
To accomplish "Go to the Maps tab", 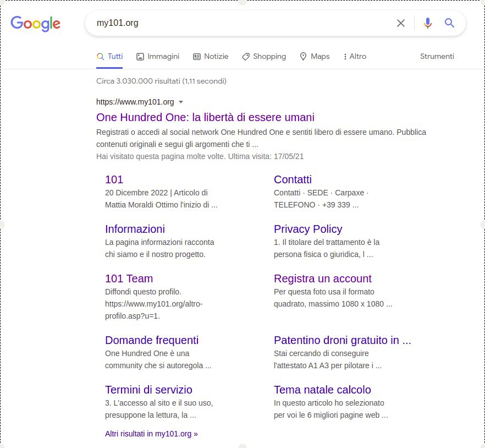I will click(x=315, y=56).
